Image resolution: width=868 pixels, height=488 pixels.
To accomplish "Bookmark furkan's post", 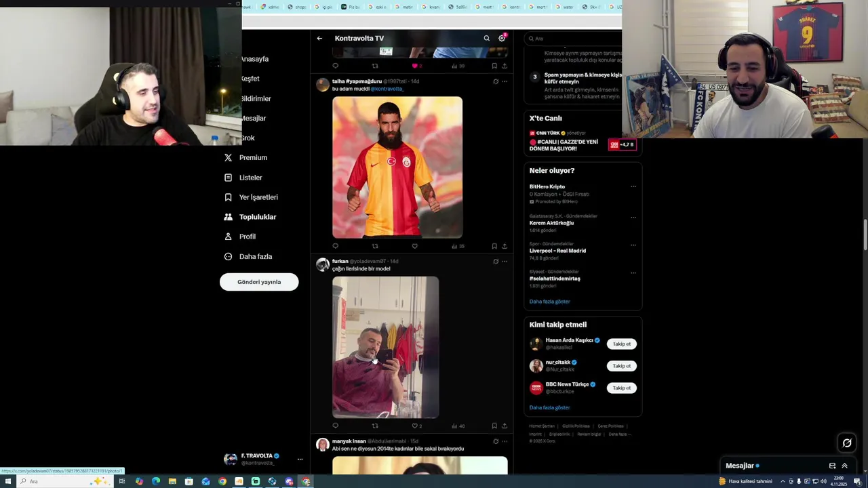I will pyautogui.click(x=494, y=426).
